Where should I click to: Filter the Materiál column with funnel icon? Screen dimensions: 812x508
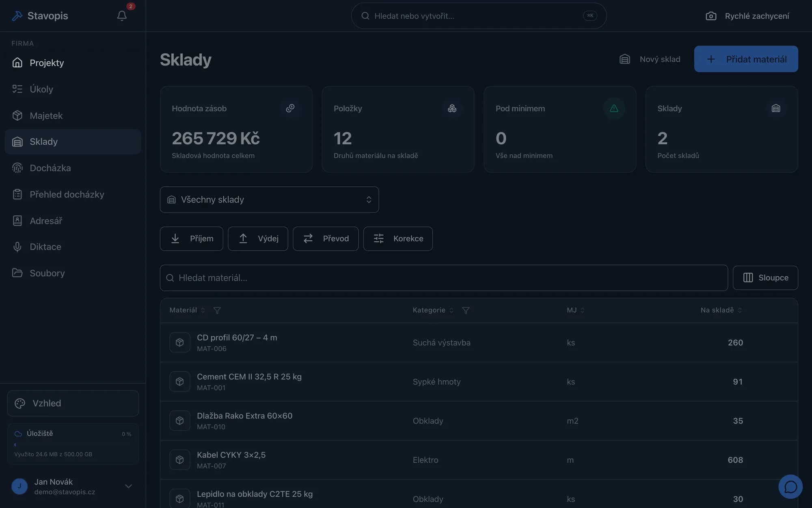(x=217, y=310)
